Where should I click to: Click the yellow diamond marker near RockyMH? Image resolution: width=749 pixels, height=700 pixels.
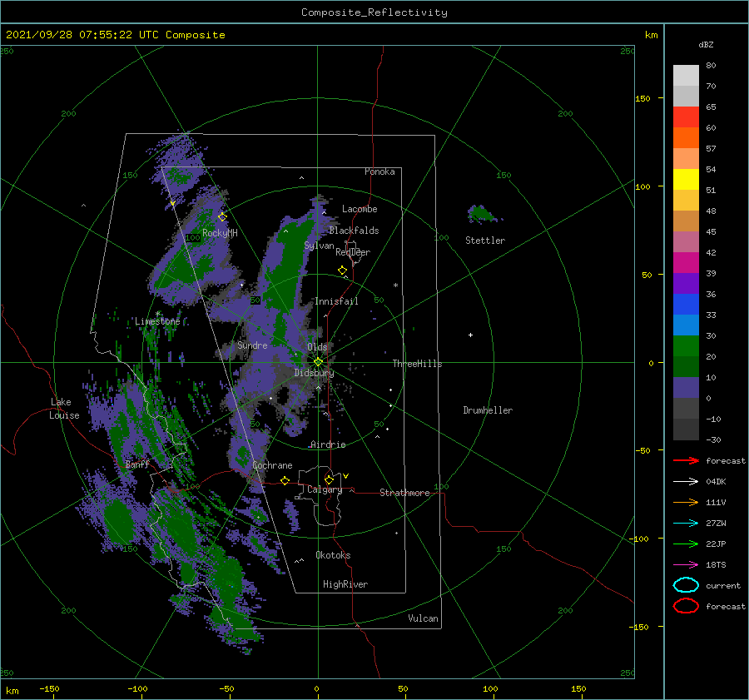[x=222, y=217]
